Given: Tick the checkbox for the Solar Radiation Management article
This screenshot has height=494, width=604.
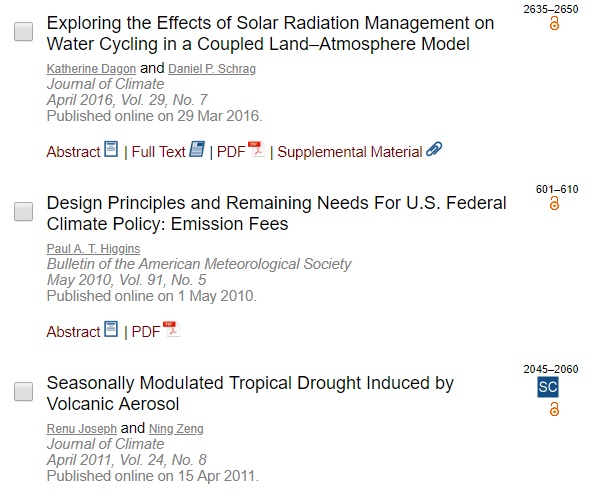Looking at the screenshot, I should 23,32.
